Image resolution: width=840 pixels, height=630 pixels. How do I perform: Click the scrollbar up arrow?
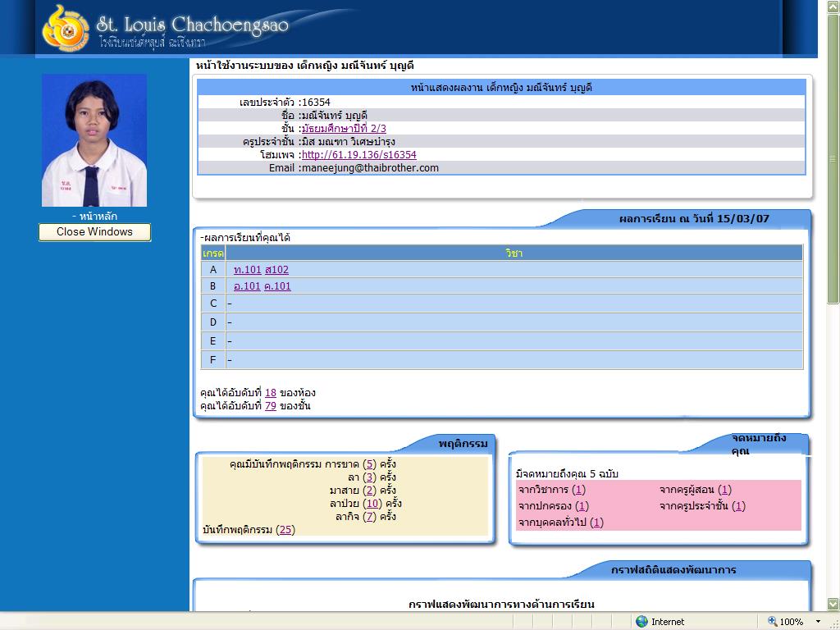click(833, 7)
